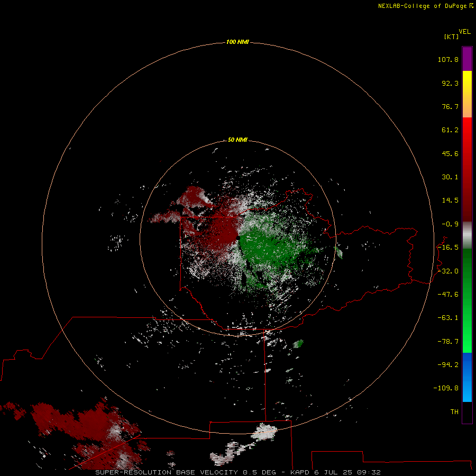Click the 76.7 velocity scale value
476x476 pixels.
[x=450, y=106]
